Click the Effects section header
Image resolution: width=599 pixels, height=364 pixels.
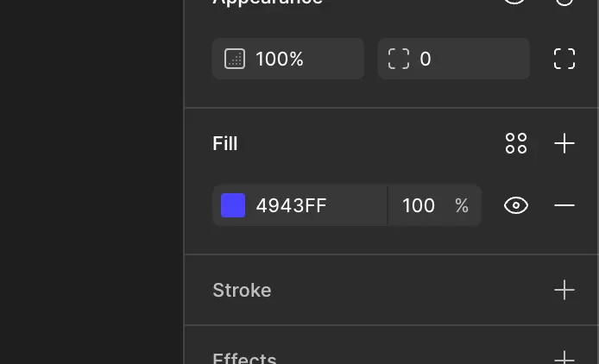pos(244,357)
